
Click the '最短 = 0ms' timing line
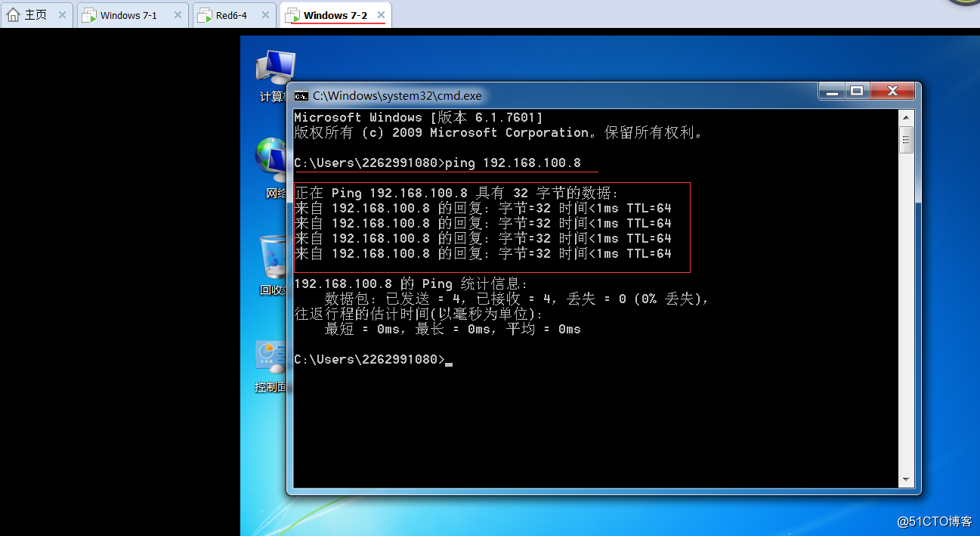453,330
